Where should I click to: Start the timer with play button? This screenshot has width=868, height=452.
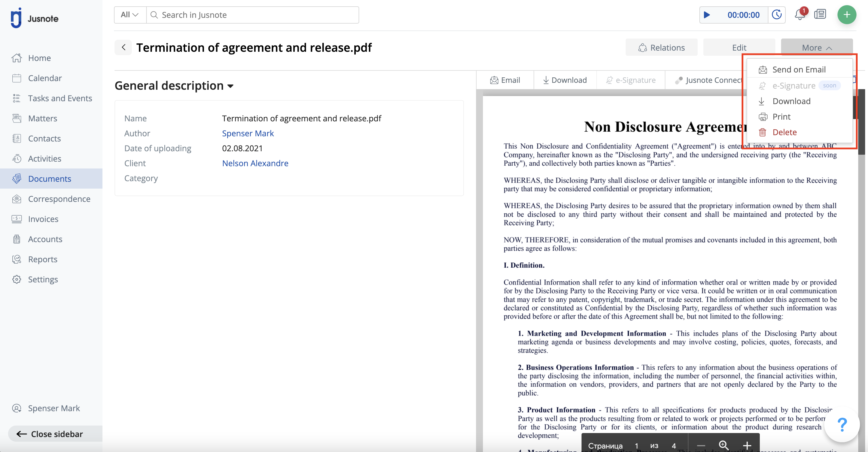click(707, 15)
